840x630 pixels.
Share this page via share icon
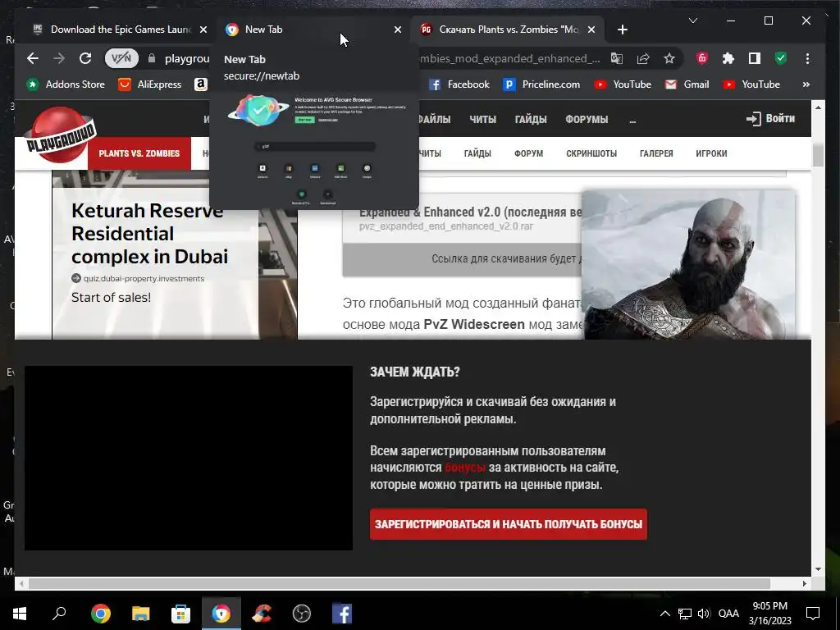tap(643, 58)
